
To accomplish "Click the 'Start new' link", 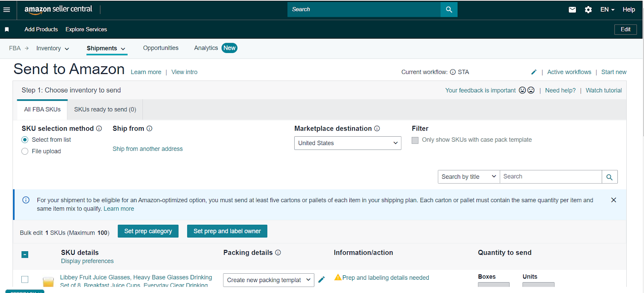I will 614,72.
